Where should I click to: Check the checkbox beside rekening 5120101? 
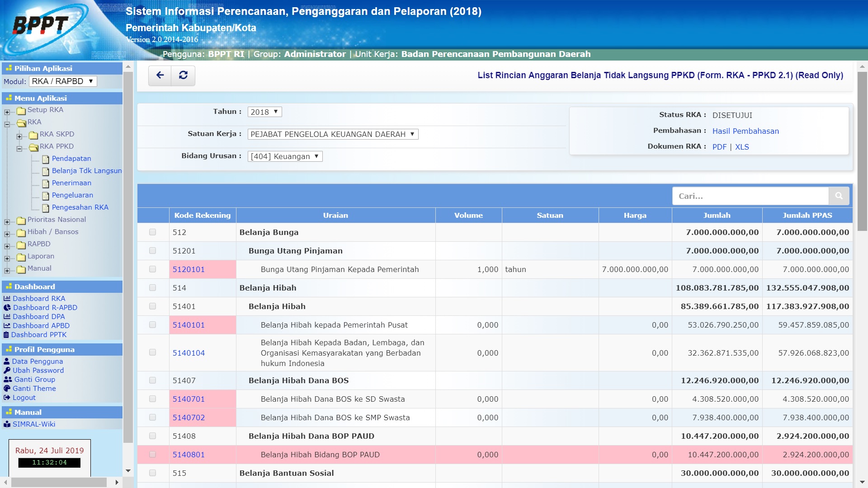click(153, 269)
